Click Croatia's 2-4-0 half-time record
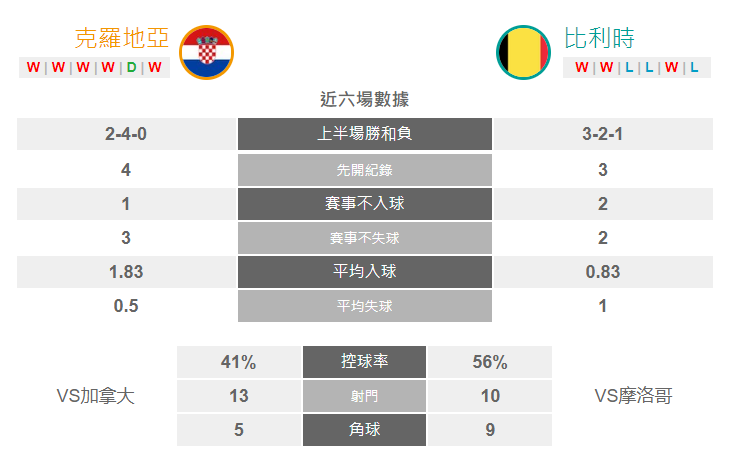The image size is (731, 454). tap(126, 134)
